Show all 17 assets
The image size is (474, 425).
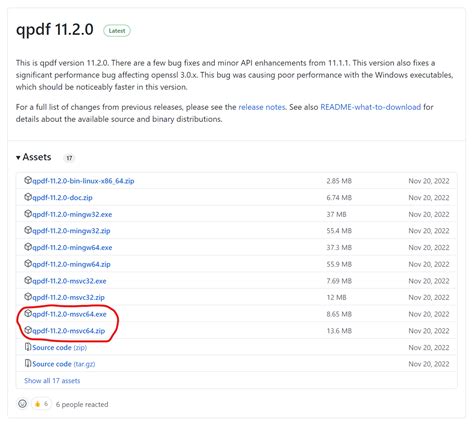[x=52, y=381]
